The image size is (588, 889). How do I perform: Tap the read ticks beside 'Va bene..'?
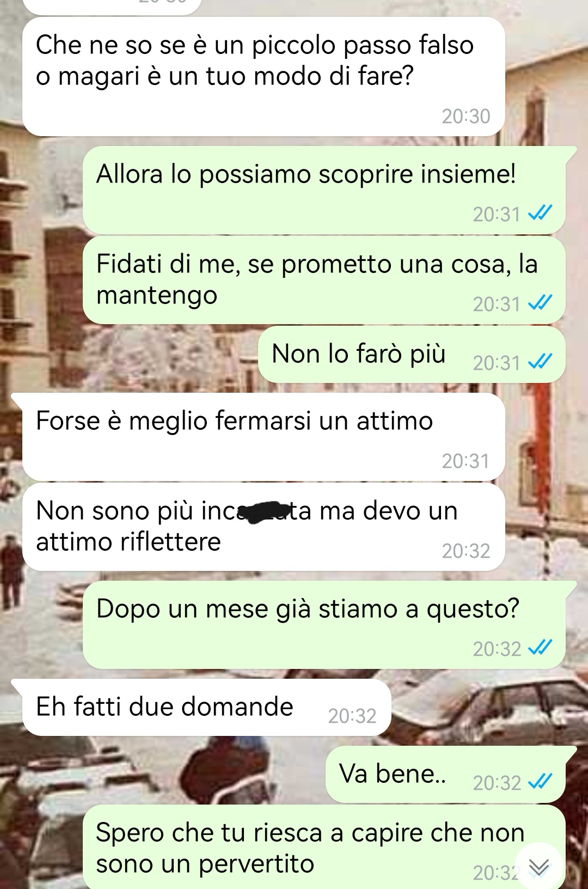[x=541, y=782]
